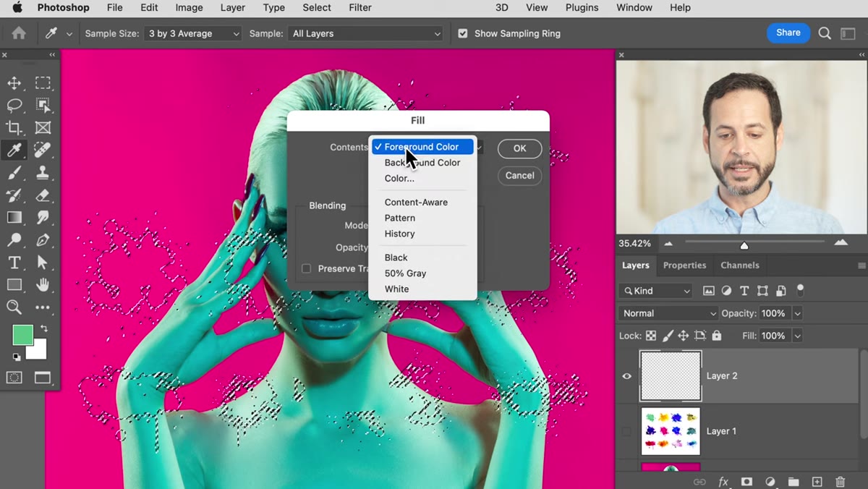The image size is (868, 489).
Task: Open the Edit Toolbar three-dots menu
Action: [43, 307]
